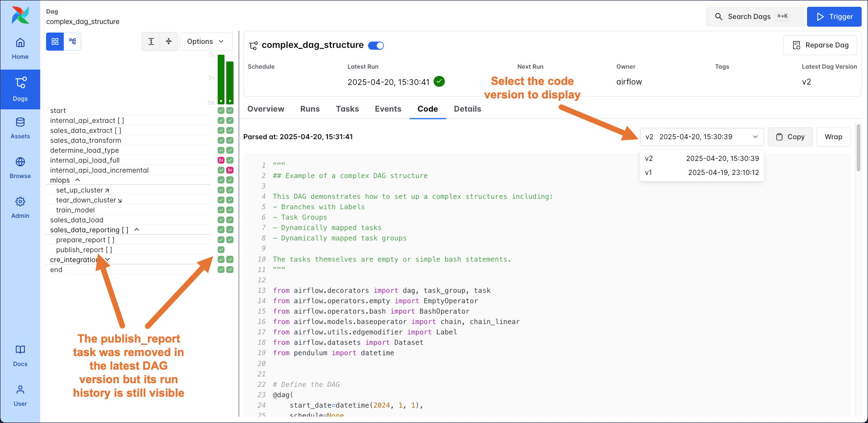Select the grid view icon
The width and height of the screenshot is (868, 423).
(x=55, y=41)
